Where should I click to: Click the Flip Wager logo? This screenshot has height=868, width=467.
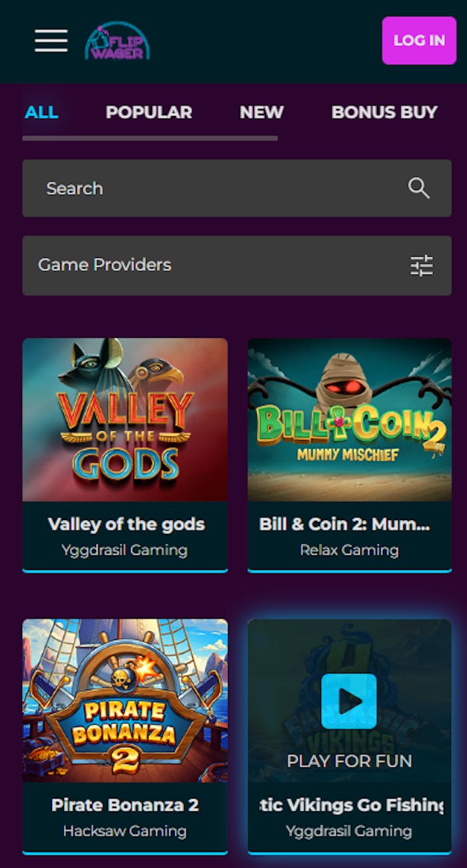pyautogui.click(x=117, y=41)
